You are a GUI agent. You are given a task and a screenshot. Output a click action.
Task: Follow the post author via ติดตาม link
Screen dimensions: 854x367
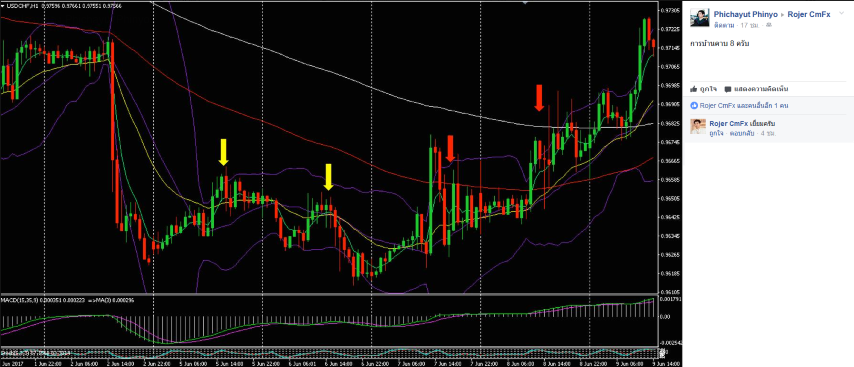pyautogui.click(x=724, y=25)
